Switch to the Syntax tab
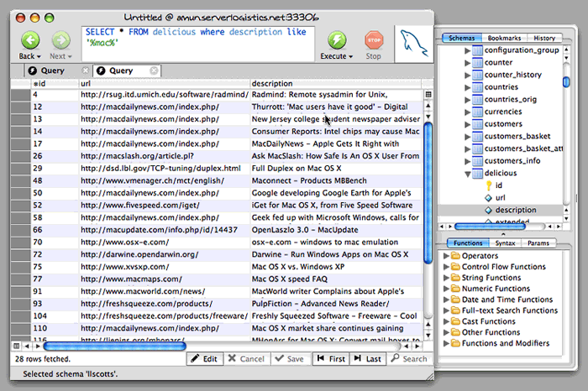Image resolution: width=588 pixels, height=391 pixels. (x=505, y=243)
